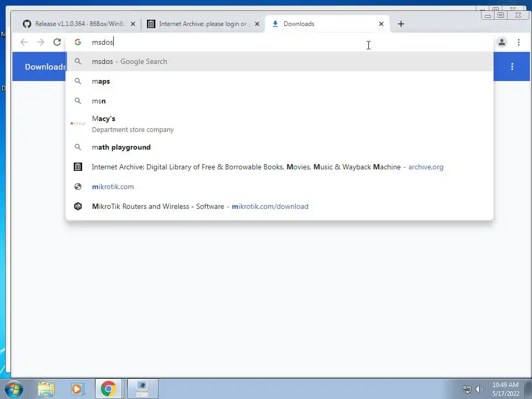
Task: Choose msdos - Google Search suggestion
Action: point(280,61)
